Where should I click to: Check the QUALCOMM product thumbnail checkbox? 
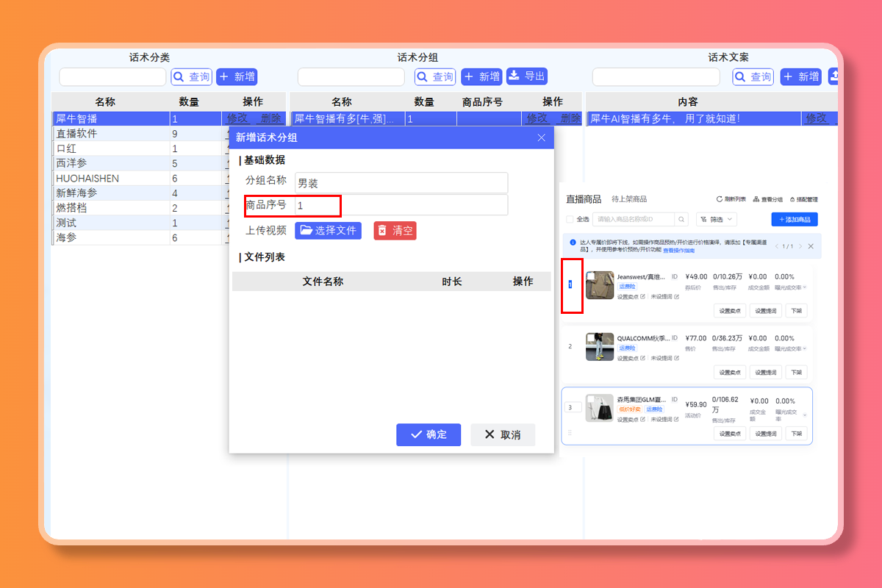tap(591, 338)
